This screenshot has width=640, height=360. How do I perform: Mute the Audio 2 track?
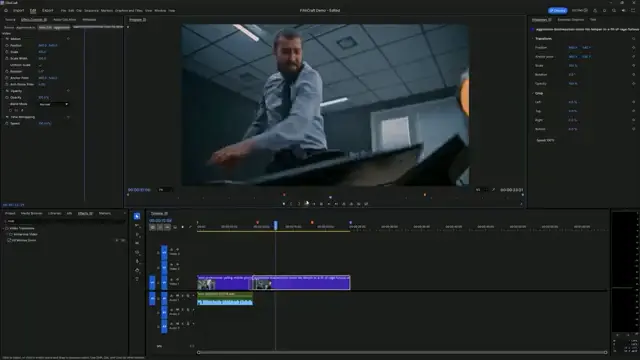click(177, 309)
